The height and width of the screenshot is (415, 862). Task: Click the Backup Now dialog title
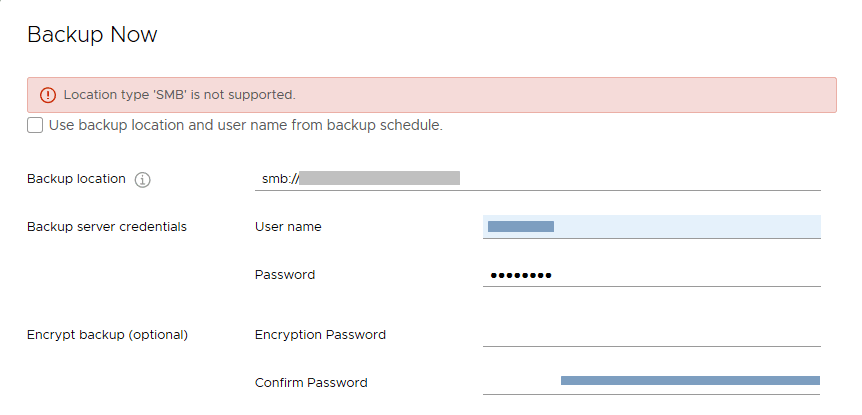coord(92,35)
